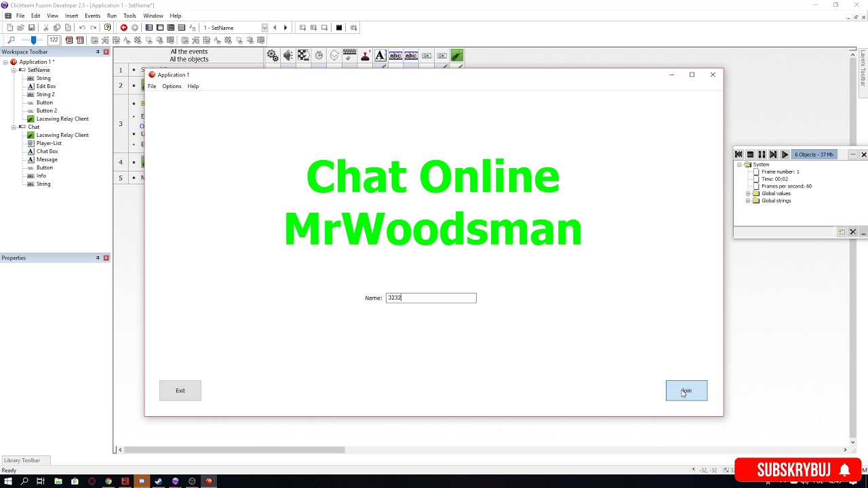The image size is (868, 488).
Task: Click the green Lacewing Relay Client column icon
Action: click(457, 56)
